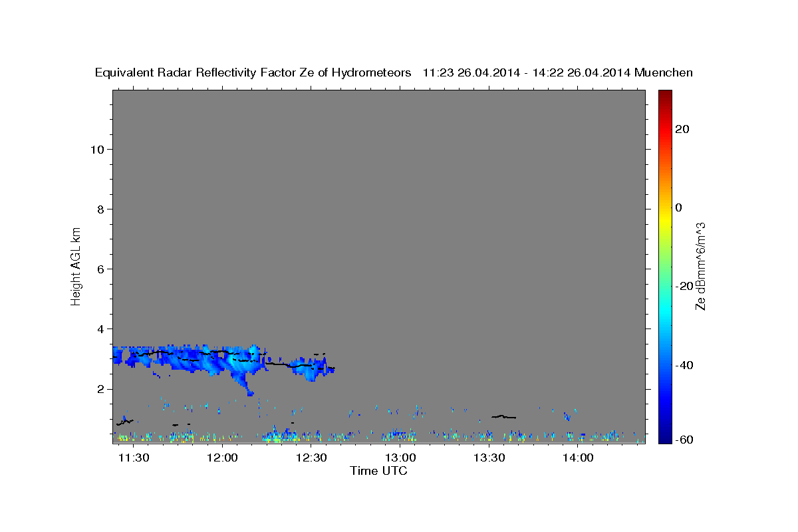Click the dark blue bottom of the colorbar
Screen dimensions: 798x532
click(664, 438)
